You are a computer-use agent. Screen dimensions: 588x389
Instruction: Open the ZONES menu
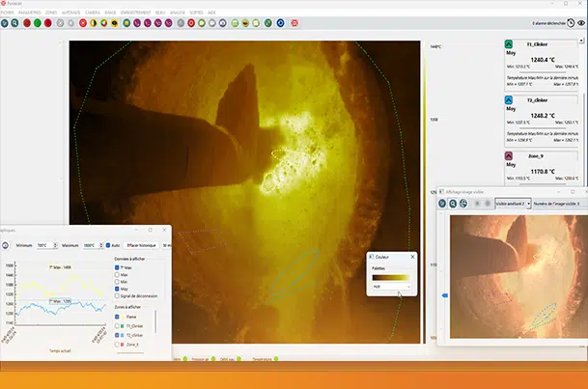(x=51, y=13)
